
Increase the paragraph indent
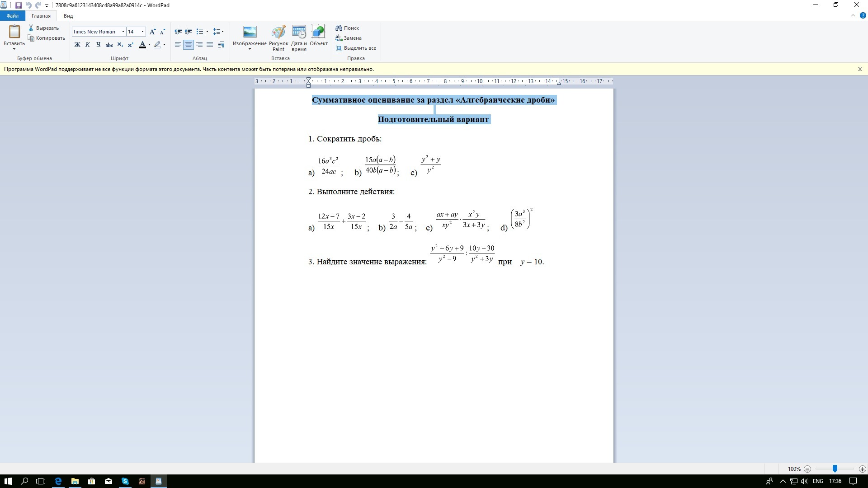[x=189, y=32]
